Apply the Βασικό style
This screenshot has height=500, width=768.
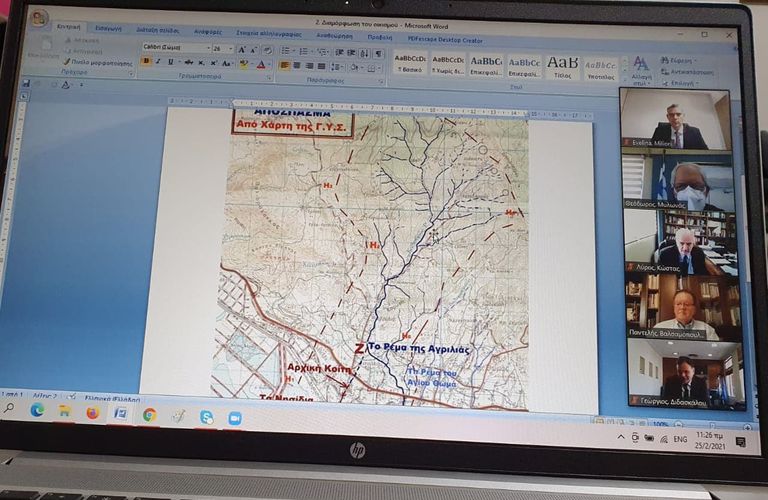pyautogui.click(x=410, y=64)
